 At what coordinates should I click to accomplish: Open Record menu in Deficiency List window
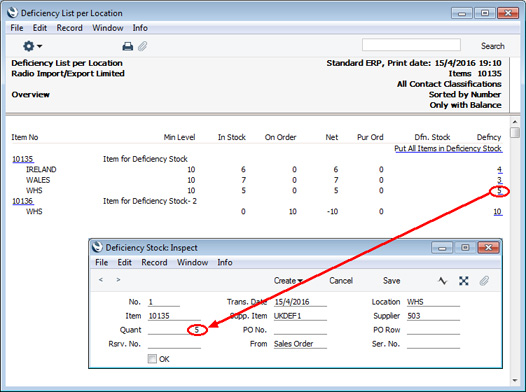pos(69,28)
